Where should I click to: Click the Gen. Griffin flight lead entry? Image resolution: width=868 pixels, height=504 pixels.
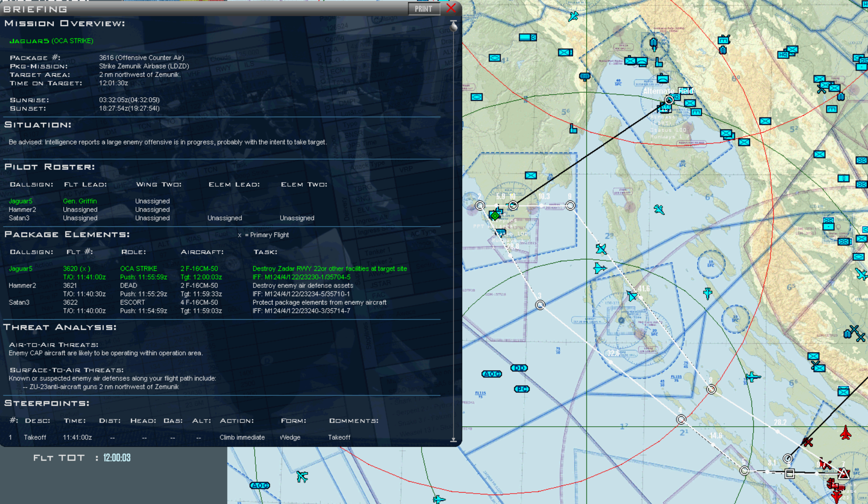80,201
